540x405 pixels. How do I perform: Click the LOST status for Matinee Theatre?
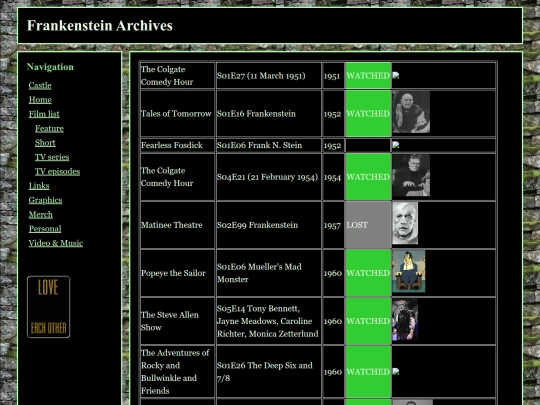coord(368,225)
